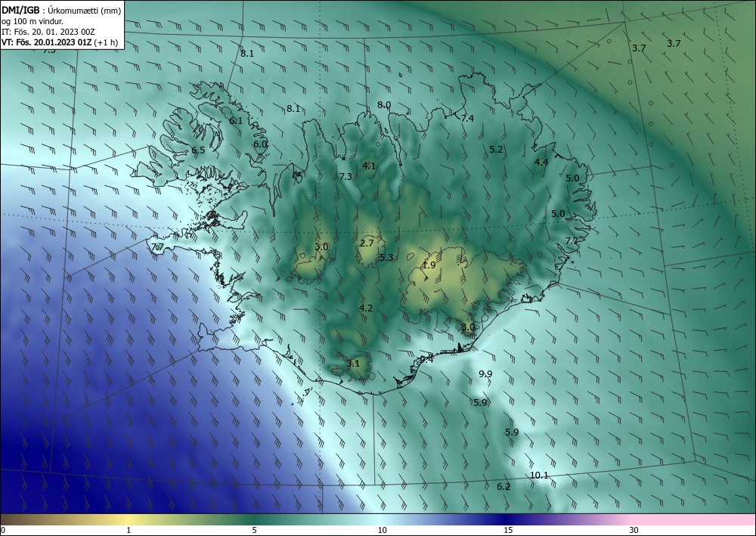Click the dark blue section of the color scale bar
Viewport: 756px width, 536px height.
point(507,519)
